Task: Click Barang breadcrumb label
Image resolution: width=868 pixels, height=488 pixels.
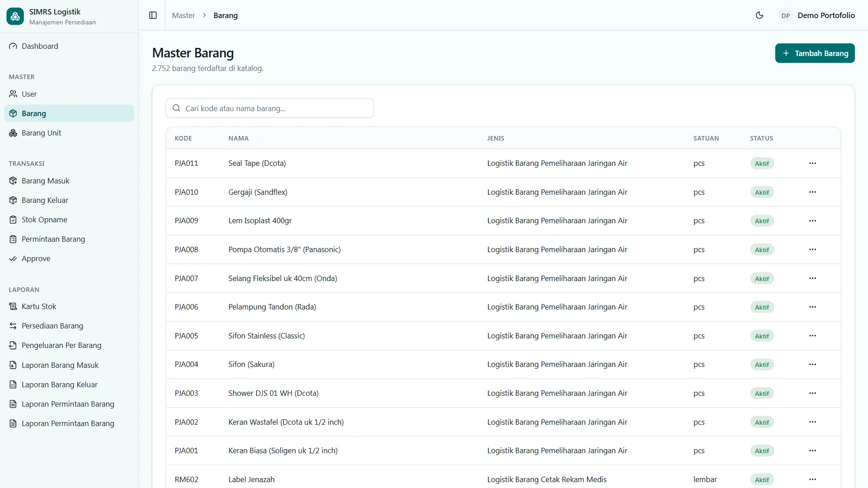Action: click(226, 15)
